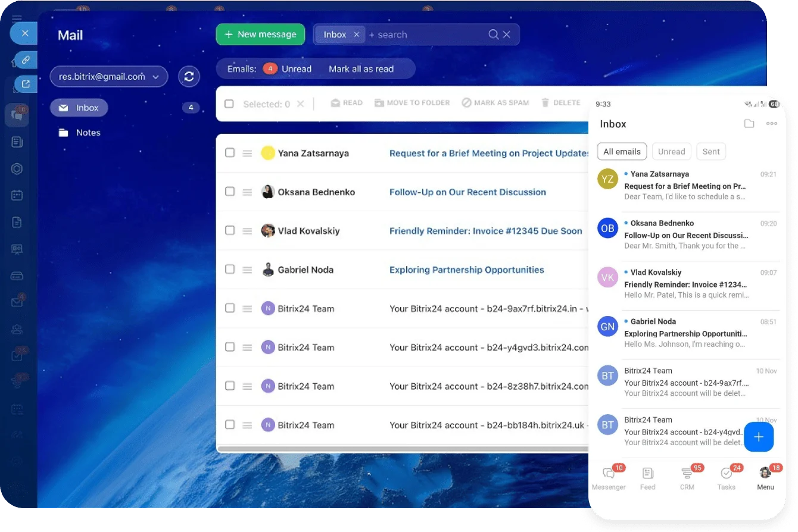Open CRM from mobile bottom bar

coord(687,476)
